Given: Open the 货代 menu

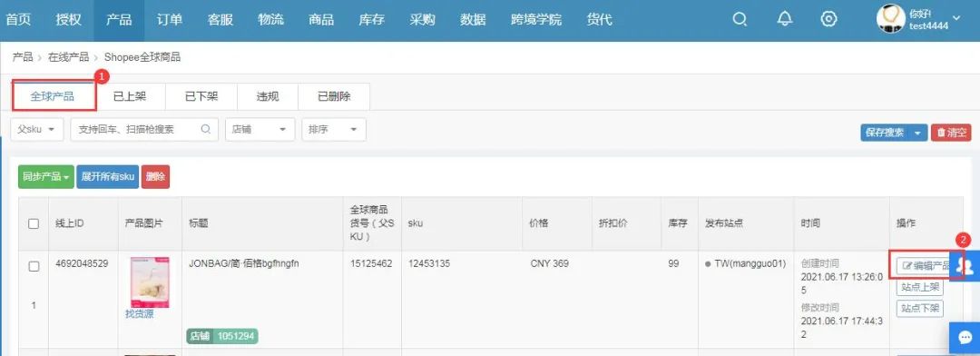Looking at the screenshot, I should coord(599,19).
